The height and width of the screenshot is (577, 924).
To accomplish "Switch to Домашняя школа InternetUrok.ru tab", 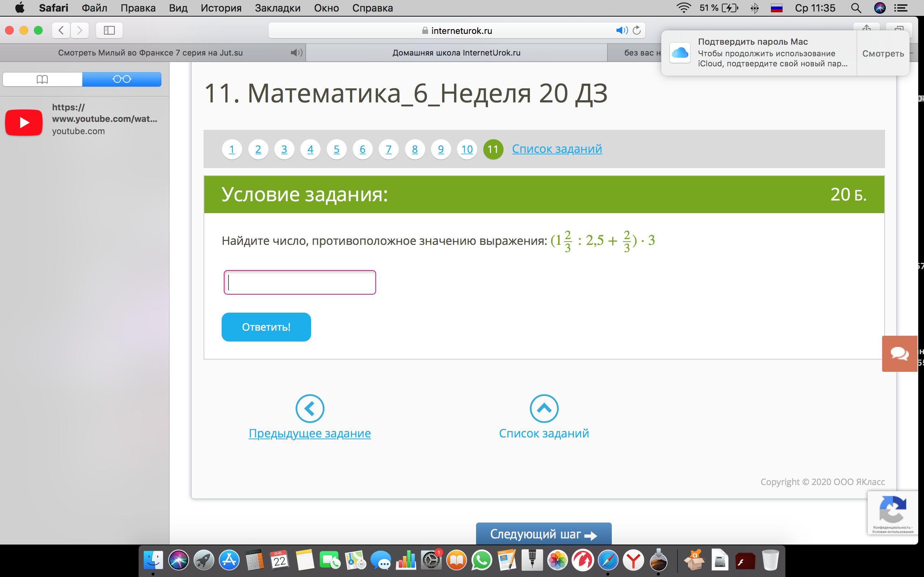I will 456,53.
